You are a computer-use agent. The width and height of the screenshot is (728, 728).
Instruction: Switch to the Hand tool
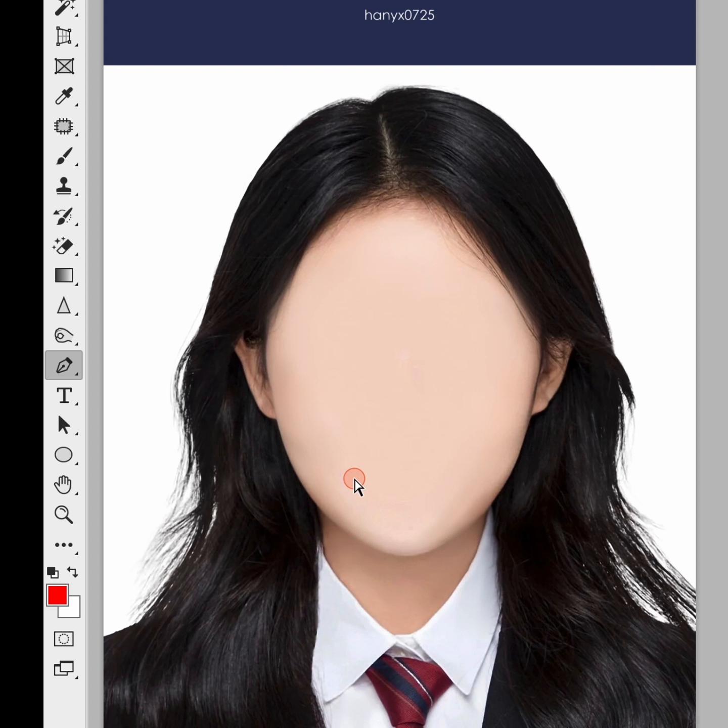64,485
